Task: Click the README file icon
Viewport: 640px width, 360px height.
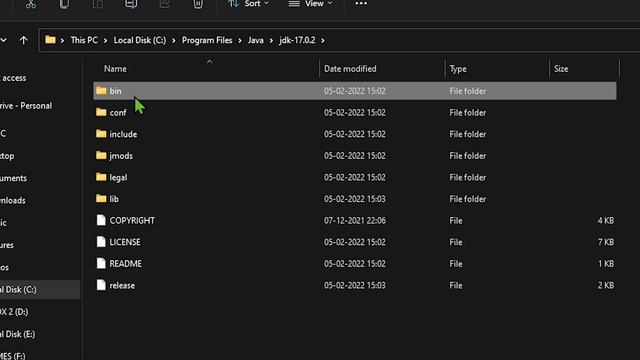Action: [101, 263]
